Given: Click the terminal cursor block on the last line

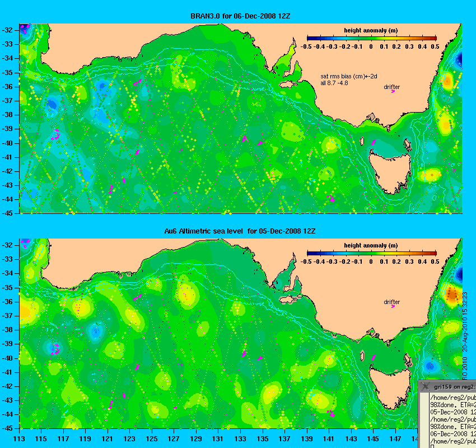Looking at the screenshot, I should point(432,446).
